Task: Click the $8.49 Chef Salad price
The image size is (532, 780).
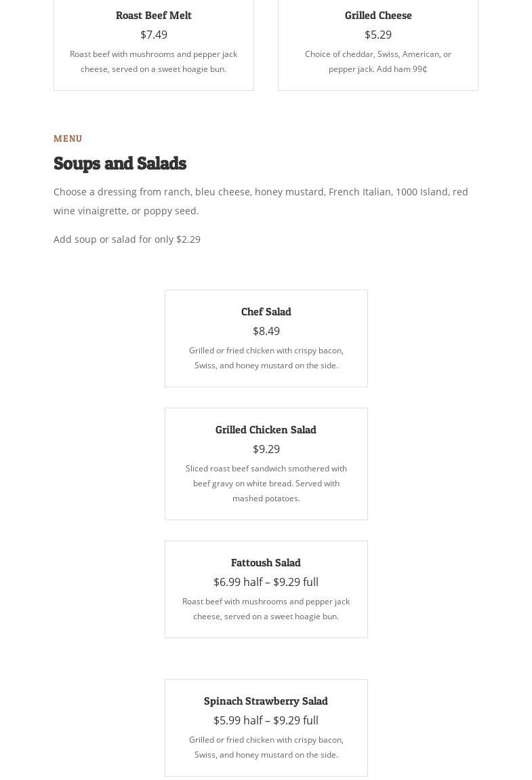Action: [266, 331]
